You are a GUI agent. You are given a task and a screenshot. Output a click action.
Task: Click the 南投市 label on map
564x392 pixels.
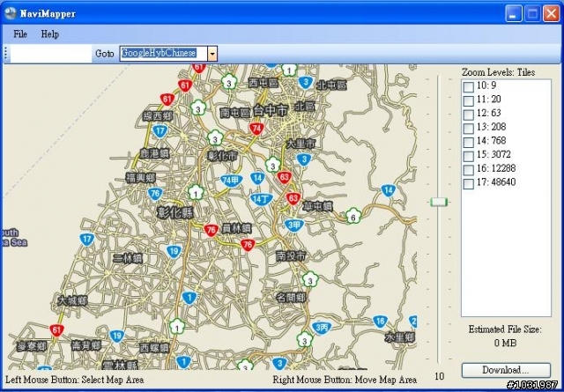pyautogui.click(x=291, y=255)
